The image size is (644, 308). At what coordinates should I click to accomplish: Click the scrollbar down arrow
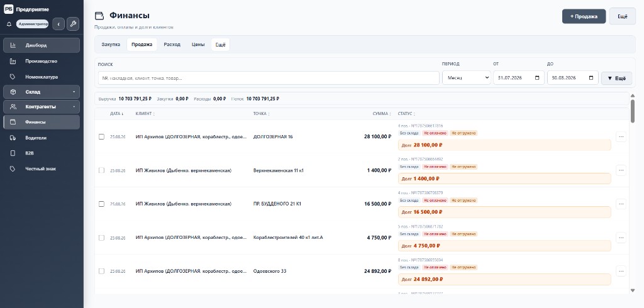[x=633, y=291]
